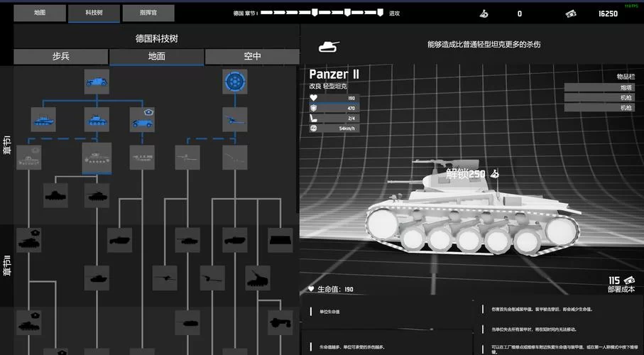
Task: Select the blue wheel upgrade node
Action: (x=235, y=82)
